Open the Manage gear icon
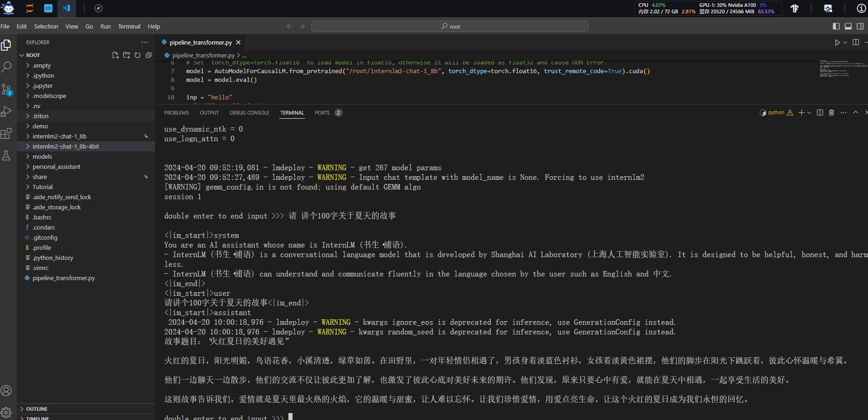The width and height of the screenshot is (868, 420). pyautogui.click(x=6, y=413)
